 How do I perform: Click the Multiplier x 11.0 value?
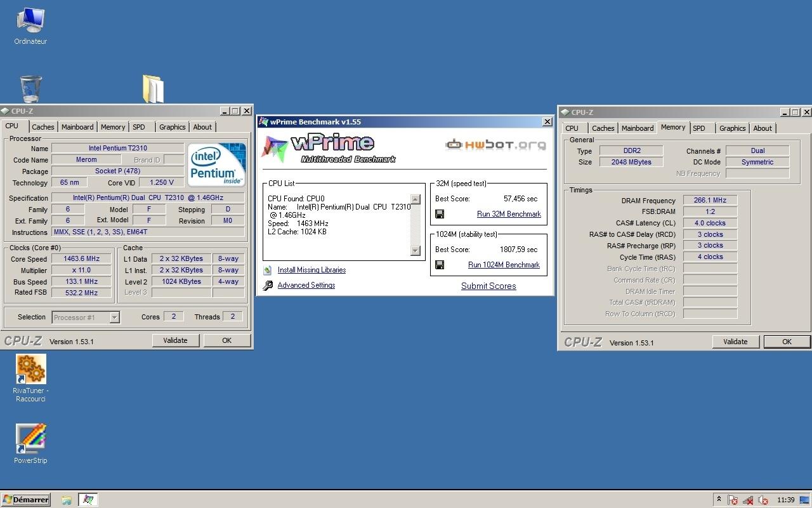point(82,270)
